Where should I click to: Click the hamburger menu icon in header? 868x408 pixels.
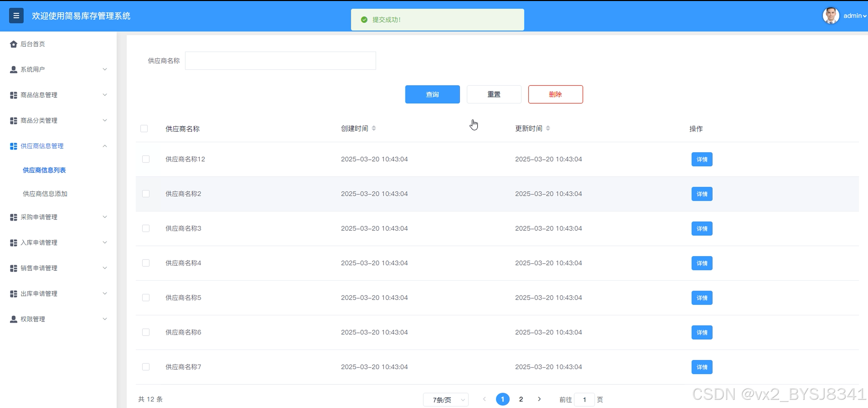(16, 16)
